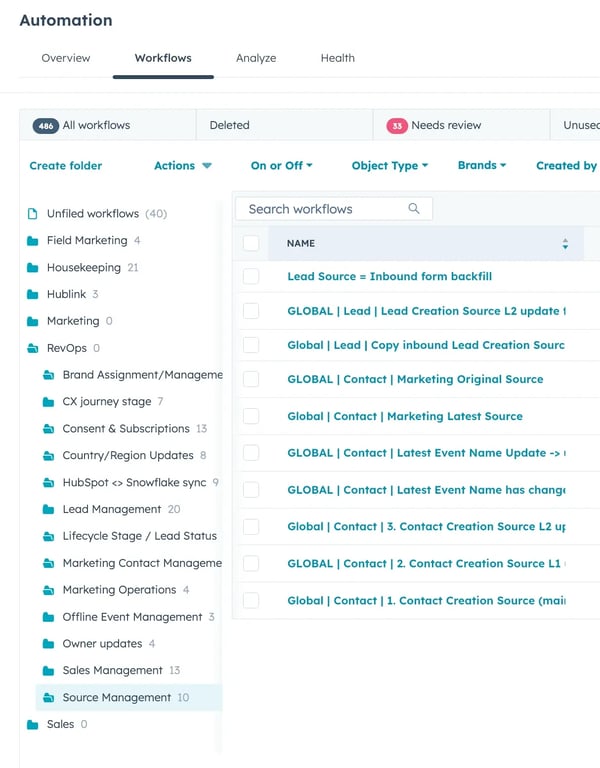This screenshot has width=600, height=768.
Task: Open the Brands filter dropdown
Action: 482,165
